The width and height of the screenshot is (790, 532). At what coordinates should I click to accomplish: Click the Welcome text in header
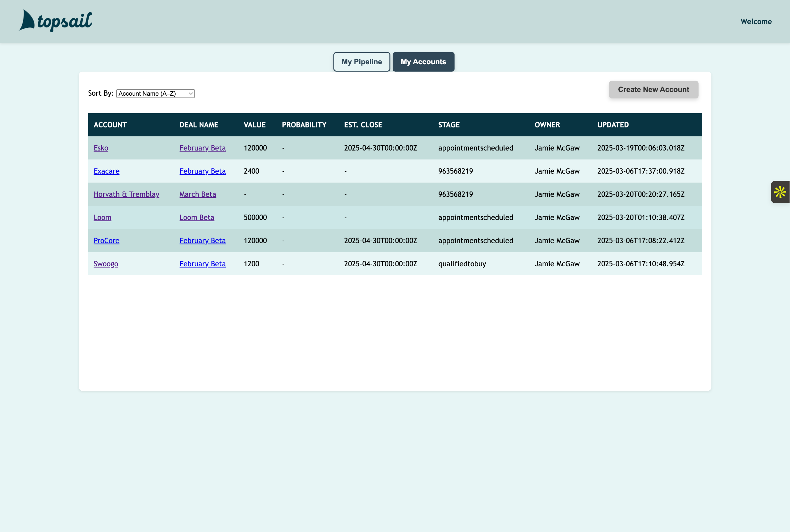pos(756,21)
